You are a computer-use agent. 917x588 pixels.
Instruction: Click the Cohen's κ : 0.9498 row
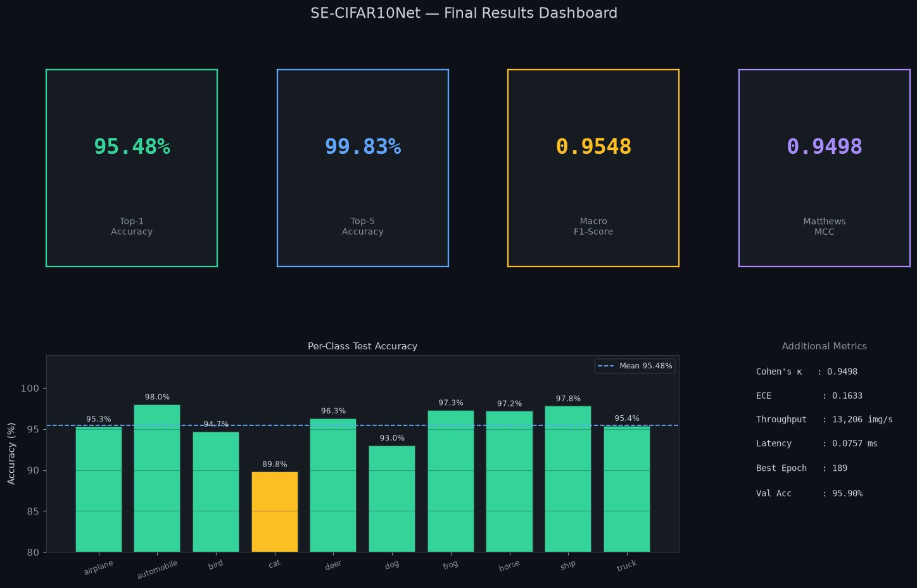[x=807, y=372]
